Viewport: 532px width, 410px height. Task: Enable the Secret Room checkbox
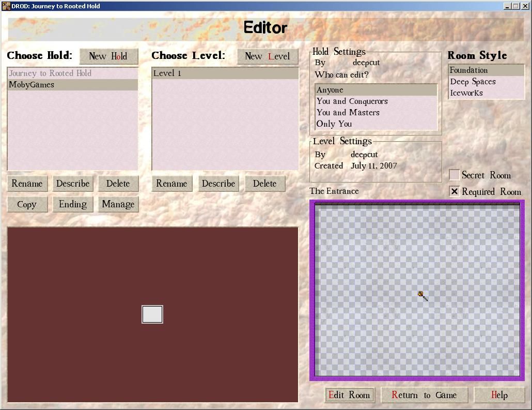(455, 175)
